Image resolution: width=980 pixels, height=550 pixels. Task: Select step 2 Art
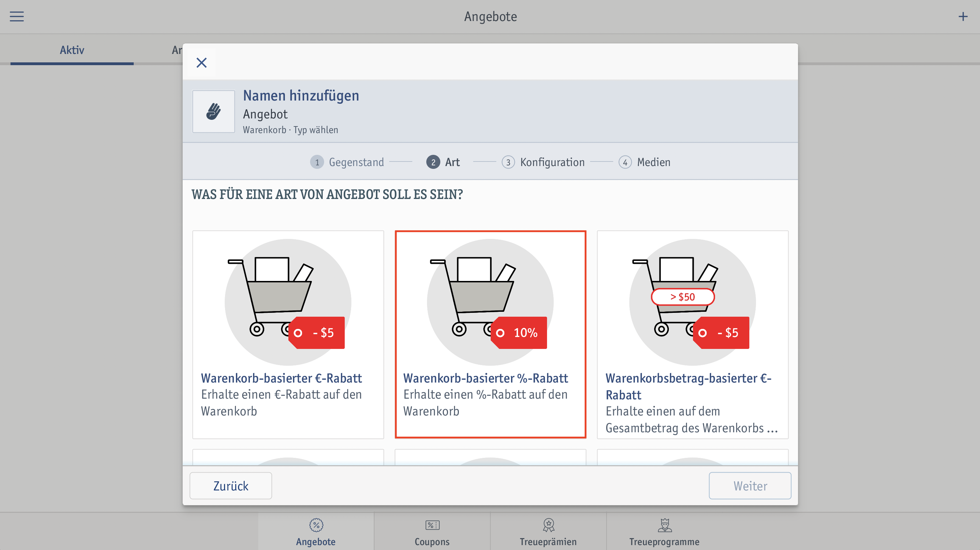[x=443, y=162]
